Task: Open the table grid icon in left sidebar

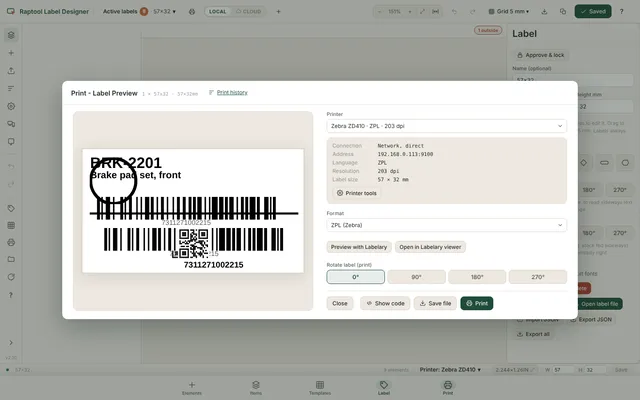Action: tap(11, 225)
